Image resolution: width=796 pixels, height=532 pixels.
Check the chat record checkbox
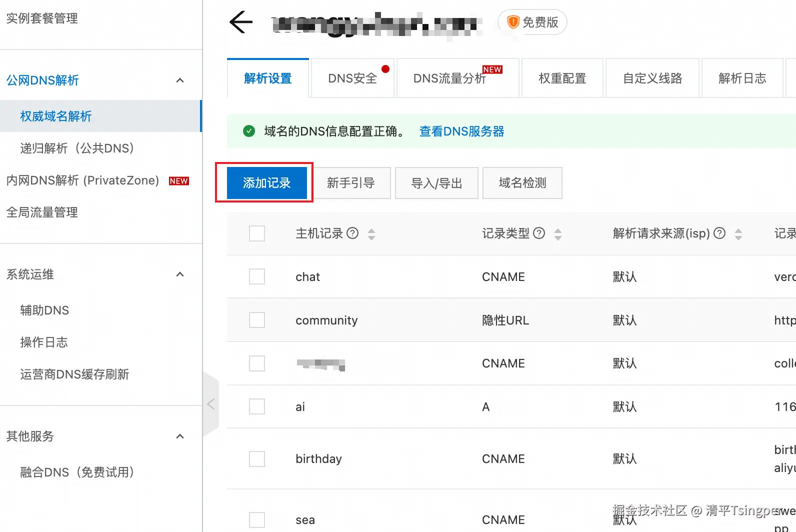[257, 276]
